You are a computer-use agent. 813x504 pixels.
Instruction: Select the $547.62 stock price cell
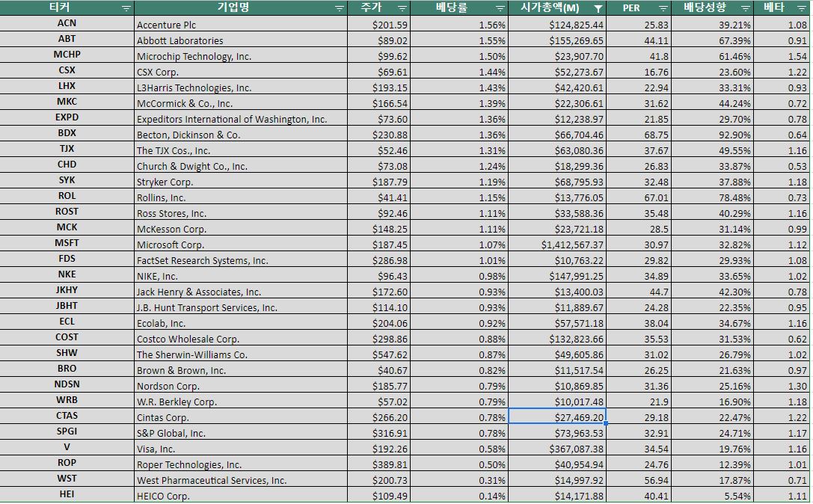tap(379, 354)
